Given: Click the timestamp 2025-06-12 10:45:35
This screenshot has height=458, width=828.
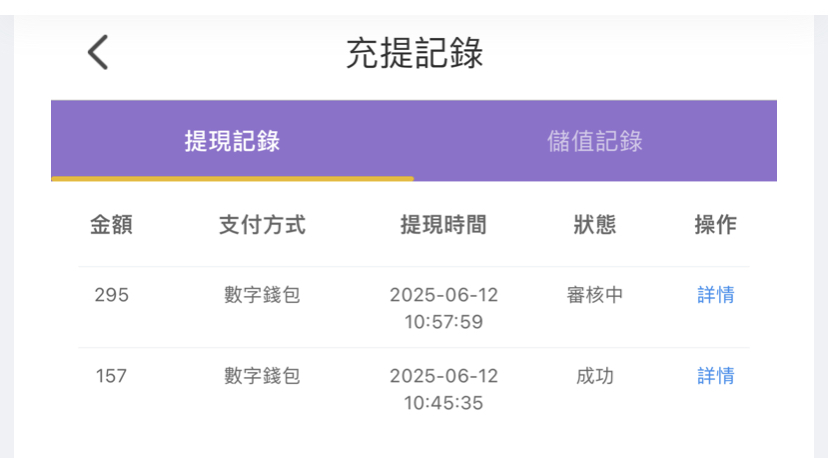Looking at the screenshot, I should click(444, 389).
